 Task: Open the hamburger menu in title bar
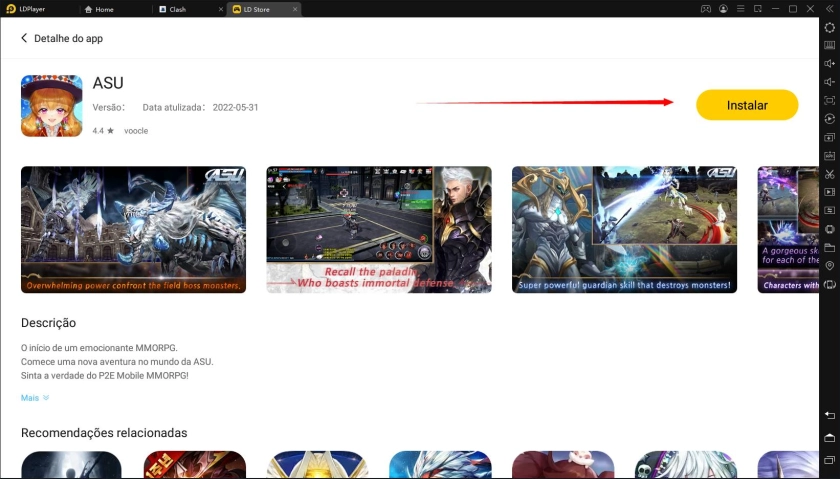[x=740, y=9]
